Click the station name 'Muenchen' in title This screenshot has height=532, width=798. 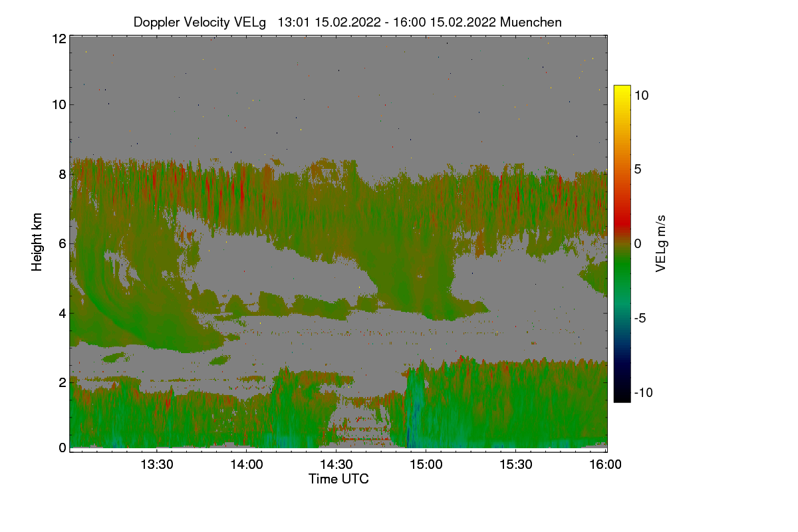(x=531, y=22)
